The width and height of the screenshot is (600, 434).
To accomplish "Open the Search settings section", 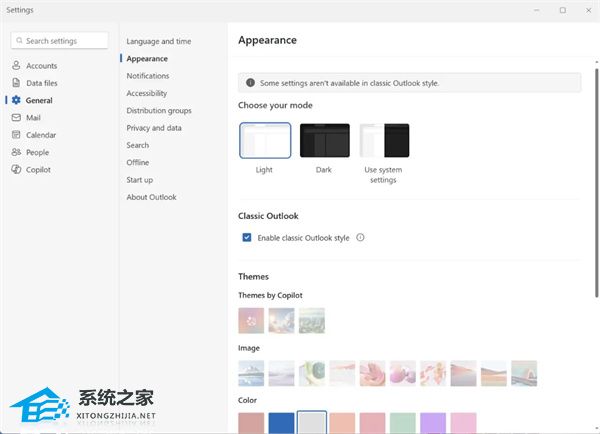I will [137, 145].
